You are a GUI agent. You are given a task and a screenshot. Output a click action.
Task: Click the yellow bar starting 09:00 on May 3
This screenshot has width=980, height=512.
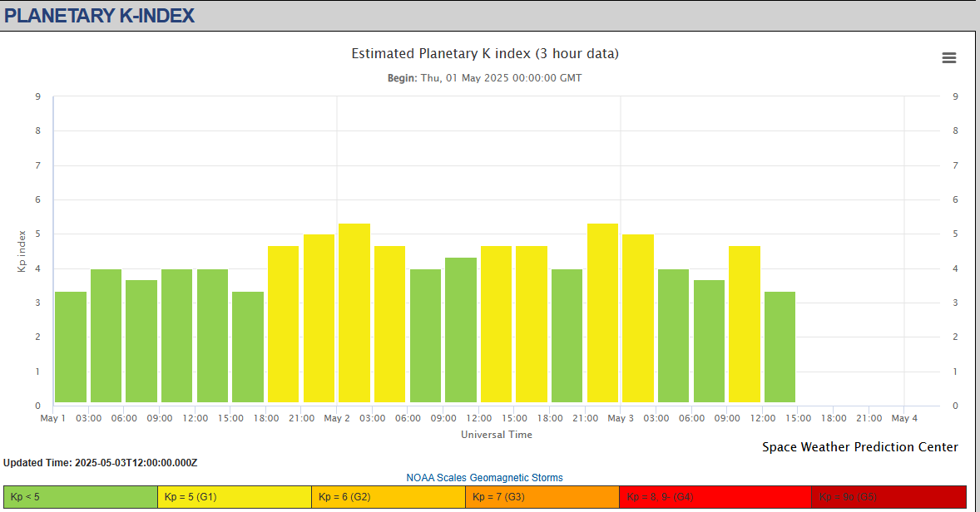[x=745, y=324]
